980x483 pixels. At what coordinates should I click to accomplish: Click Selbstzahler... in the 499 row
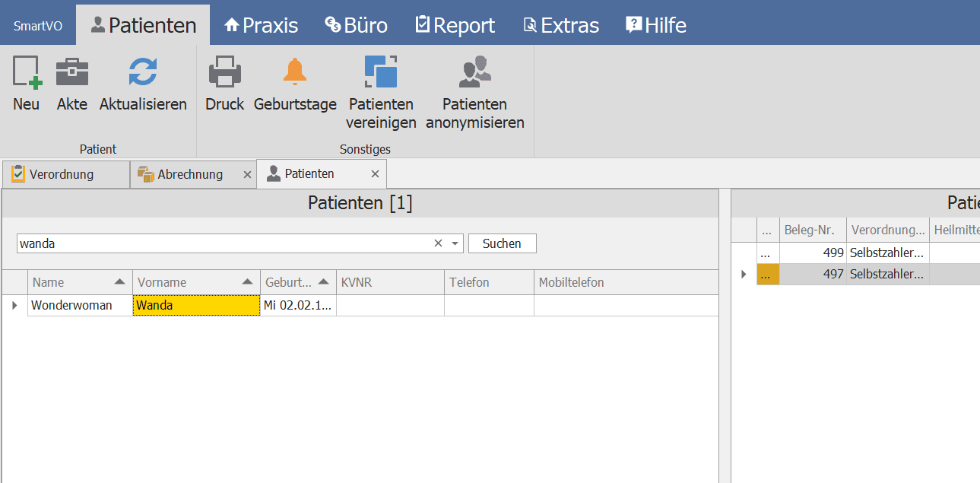point(888,253)
